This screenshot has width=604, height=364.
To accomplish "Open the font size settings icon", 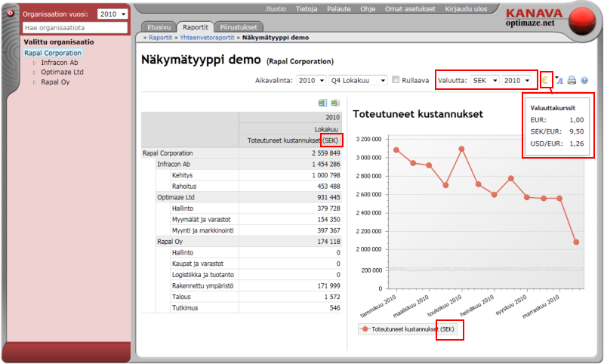I will point(559,80).
